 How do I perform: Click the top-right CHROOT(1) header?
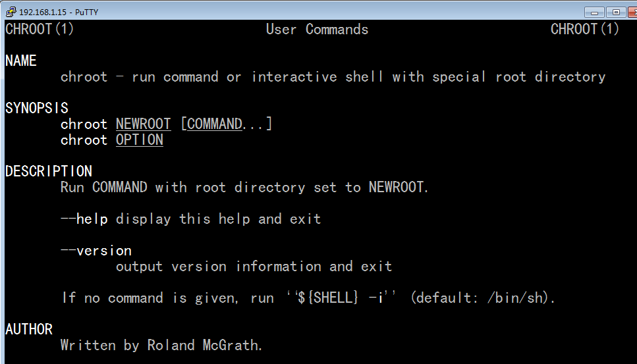(585, 30)
